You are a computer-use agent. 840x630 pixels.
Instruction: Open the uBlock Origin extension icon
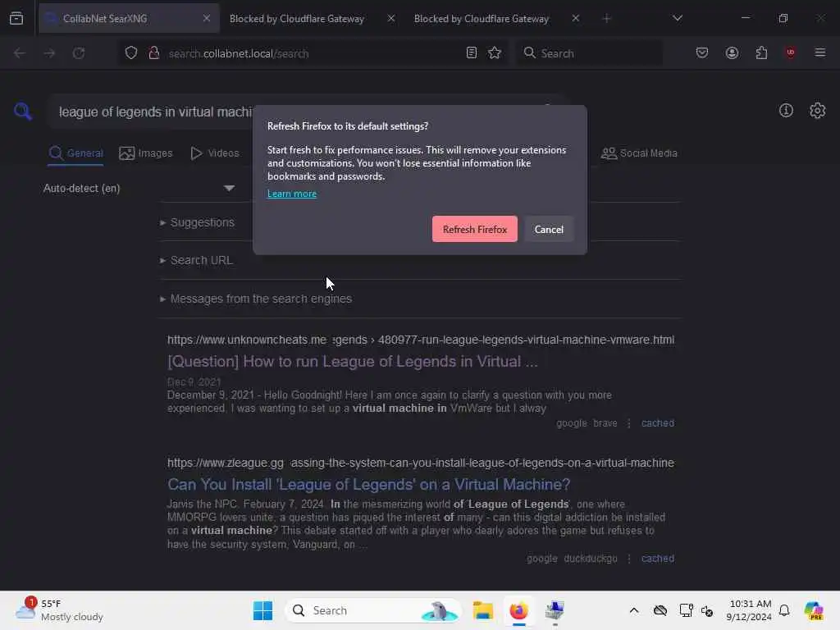[790, 53]
